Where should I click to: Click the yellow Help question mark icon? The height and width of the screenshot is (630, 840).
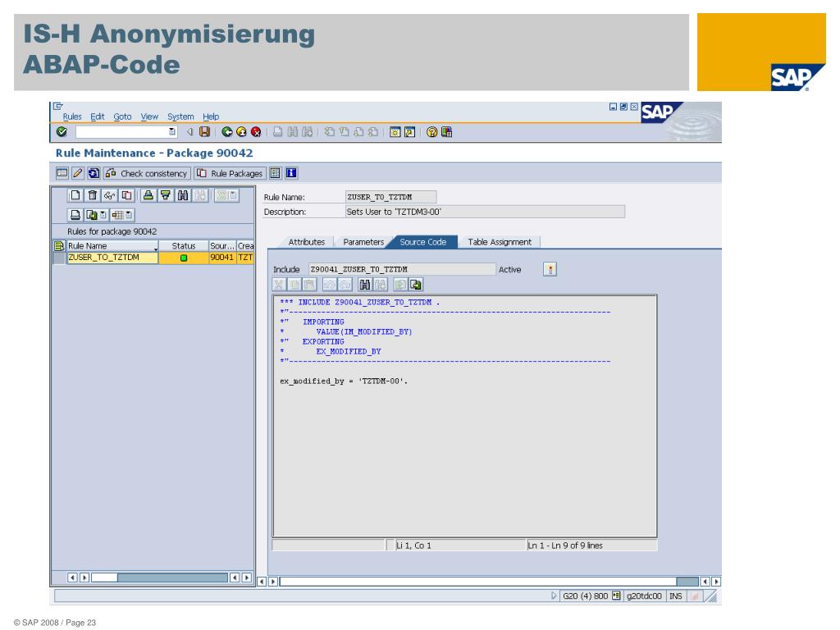[x=431, y=132]
